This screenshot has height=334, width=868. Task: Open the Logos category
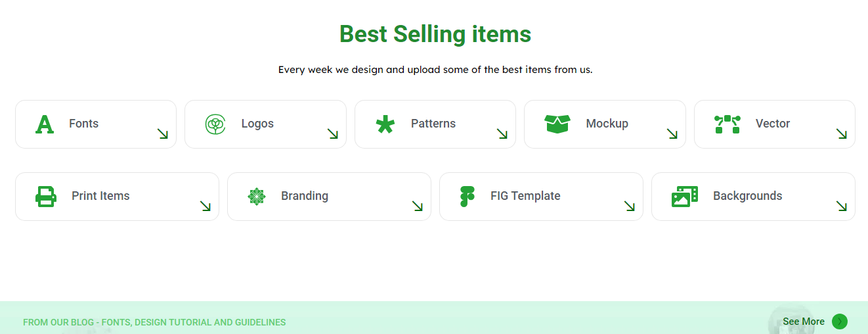pyautogui.click(x=265, y=124)
